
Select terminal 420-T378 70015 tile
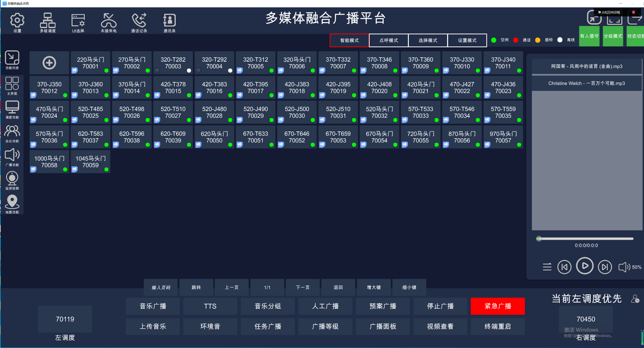[173, 88]
